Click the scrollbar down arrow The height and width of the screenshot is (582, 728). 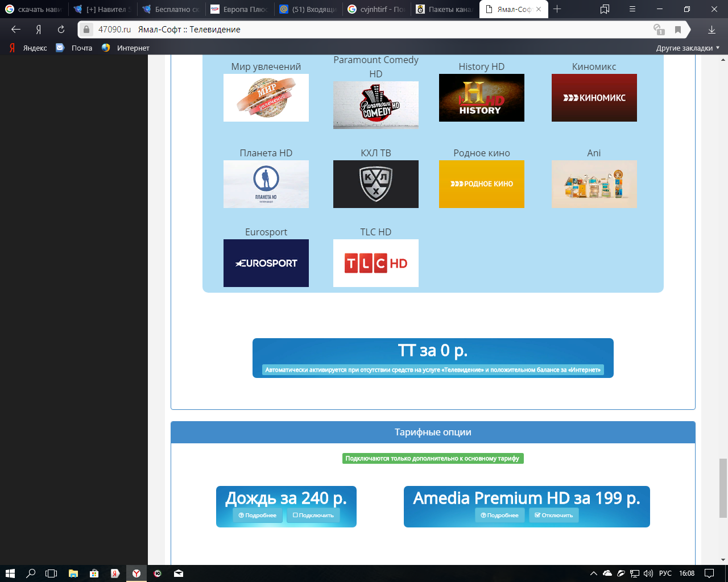[723, 560]
